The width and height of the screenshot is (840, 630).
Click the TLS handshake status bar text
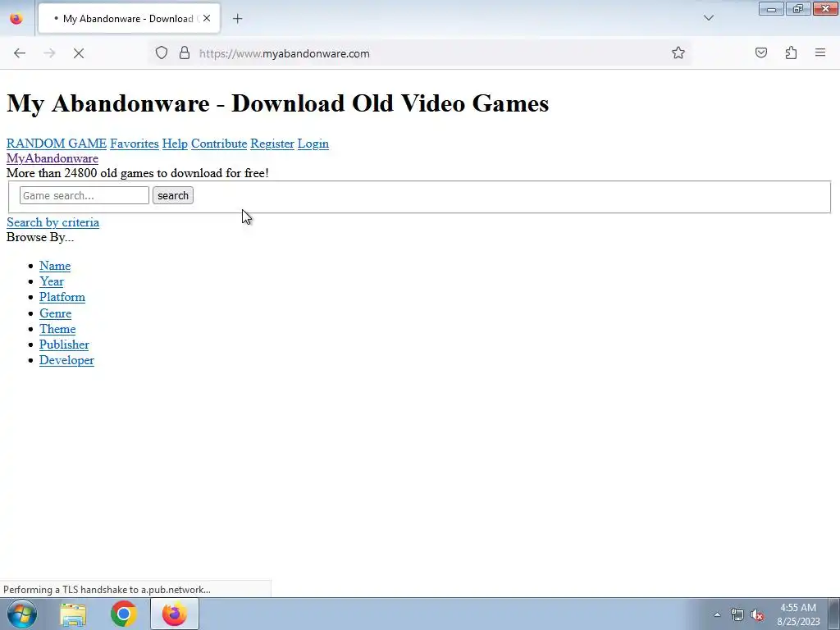tap(107, 590)
